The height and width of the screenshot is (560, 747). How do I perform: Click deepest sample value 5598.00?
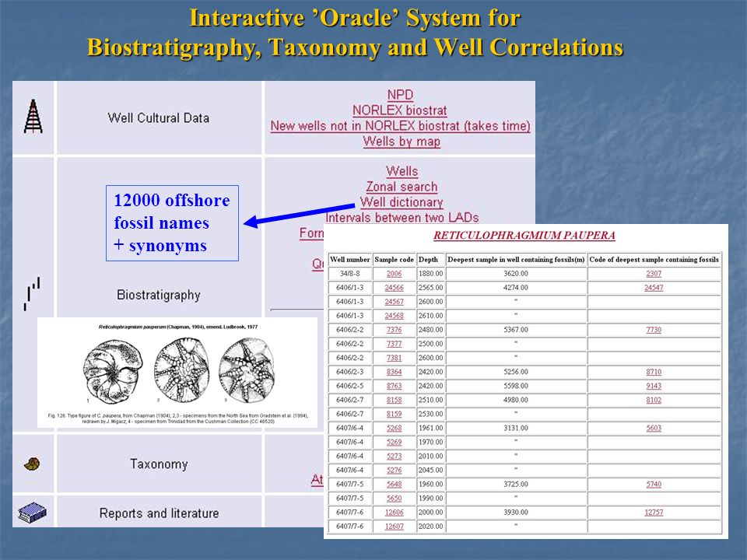pyautogui.click(x=516, y=386)
